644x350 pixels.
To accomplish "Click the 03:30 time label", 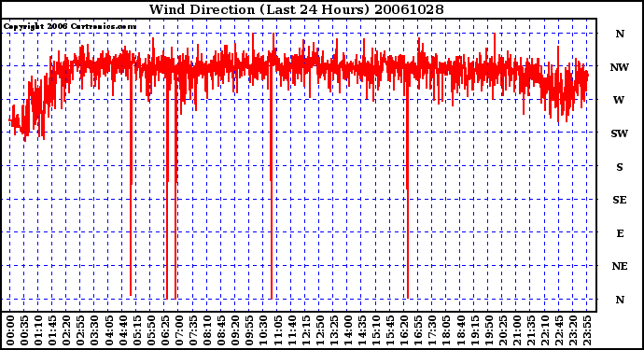I will pos(94,330).
